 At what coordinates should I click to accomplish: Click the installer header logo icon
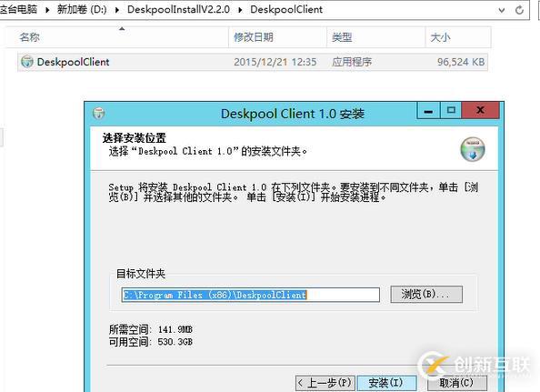pyautogui.click(x=473, y=149)
